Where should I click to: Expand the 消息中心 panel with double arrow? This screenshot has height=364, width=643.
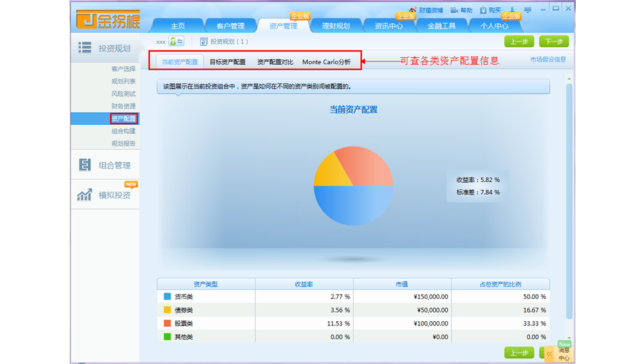click(549, 353)
